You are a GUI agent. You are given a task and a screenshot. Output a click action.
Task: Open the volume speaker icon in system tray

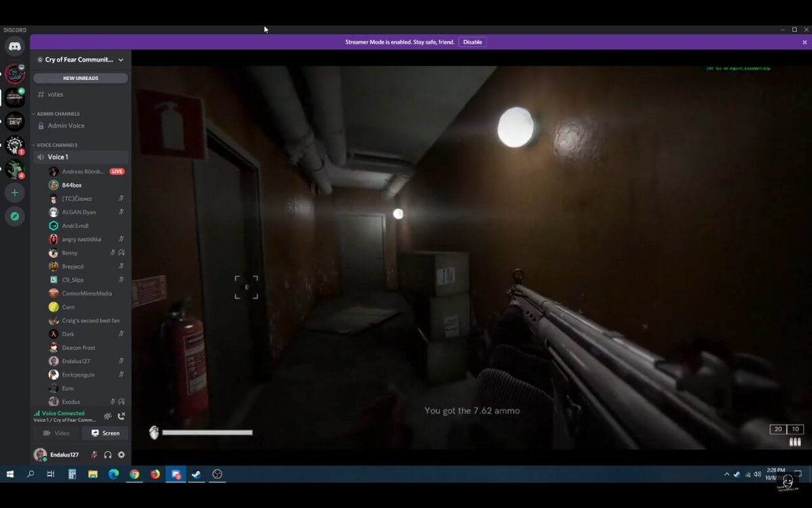coord(757,474)
